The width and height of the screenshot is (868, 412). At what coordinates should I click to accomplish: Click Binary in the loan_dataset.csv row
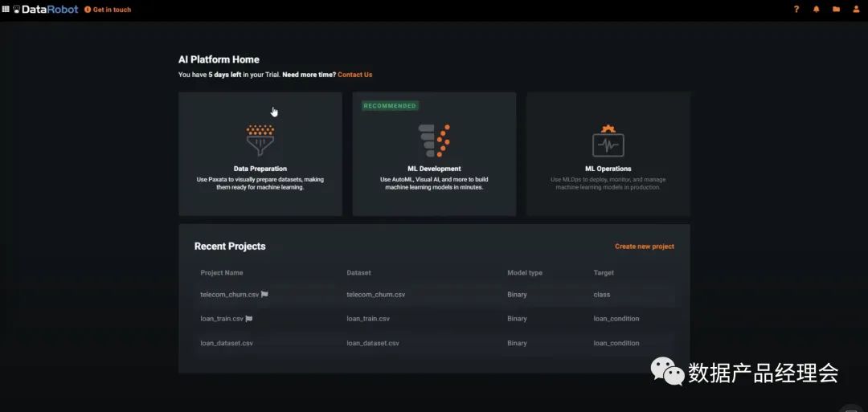click(x=517, y=343)
